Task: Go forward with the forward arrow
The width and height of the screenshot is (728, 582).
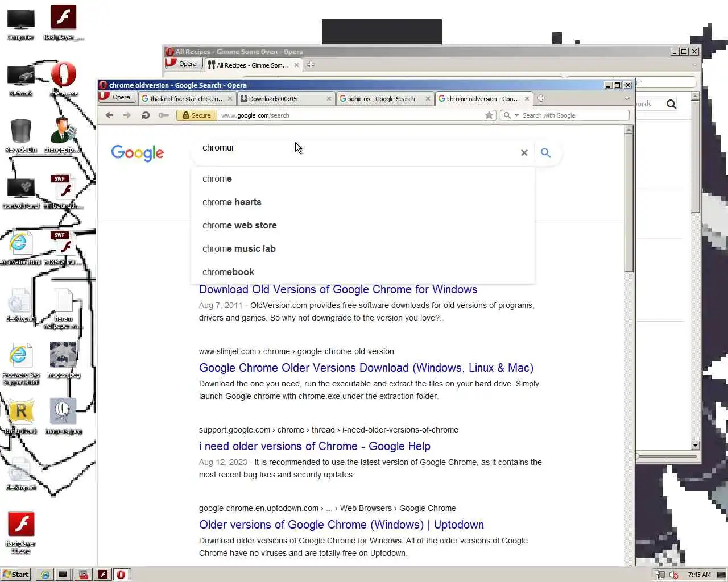Action: [x=127, y=115]
